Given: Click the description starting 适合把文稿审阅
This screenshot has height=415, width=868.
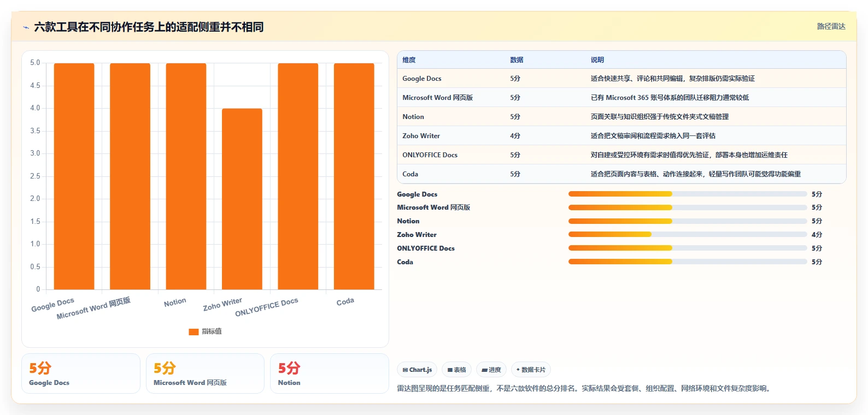Looking at the screenshot, I should pyautogui.click(x=653, y=136).
